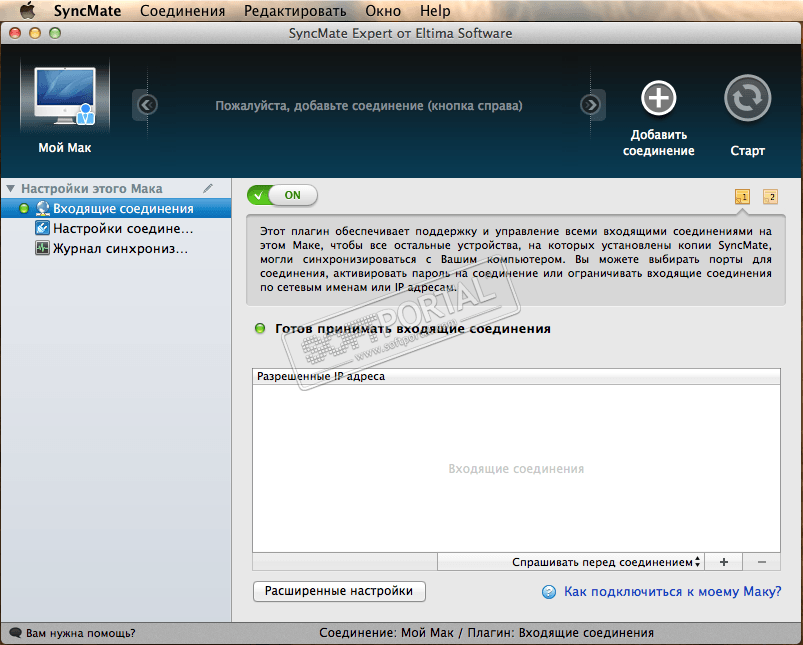
Task: Click the green zoom window button
Action: [55, 33]
